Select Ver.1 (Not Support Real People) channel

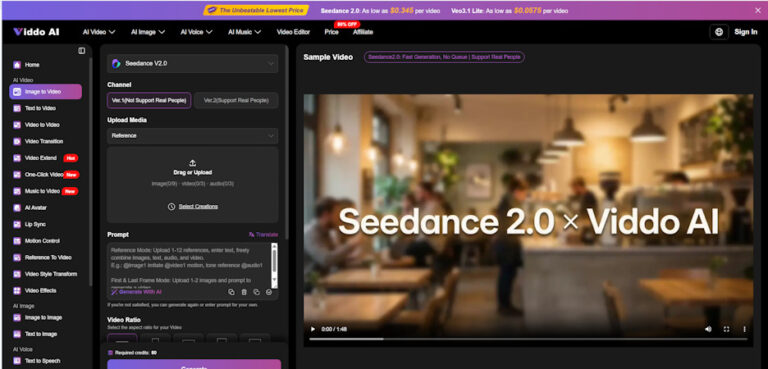(149, 100)
